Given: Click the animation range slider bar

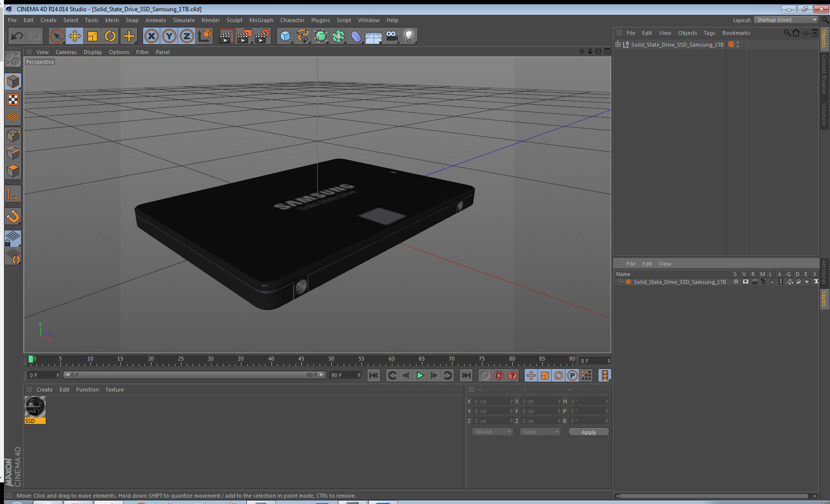Looking at the screenshot, I should coord(195,375).
